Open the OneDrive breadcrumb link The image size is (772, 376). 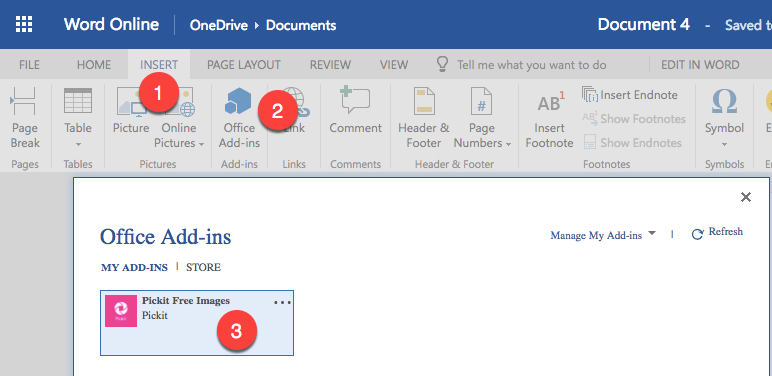[x=219, y=25]
